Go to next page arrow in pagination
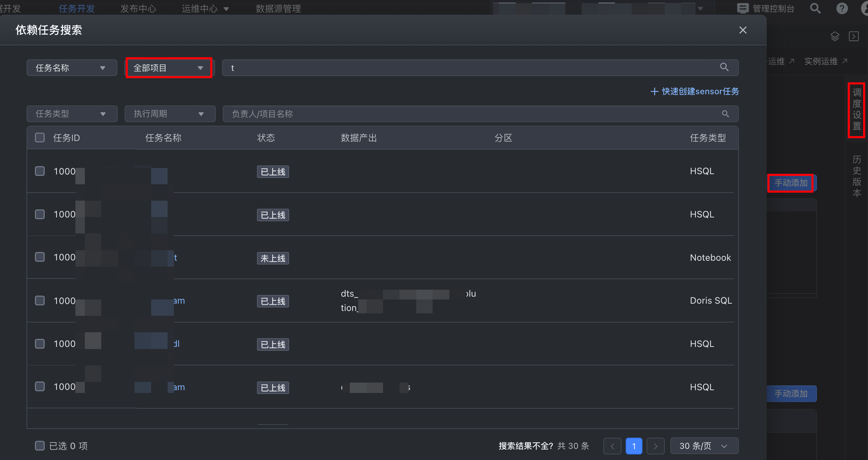The width and height of the screenshot is (868, 460). pyautogui.click(x=655, y=446)
